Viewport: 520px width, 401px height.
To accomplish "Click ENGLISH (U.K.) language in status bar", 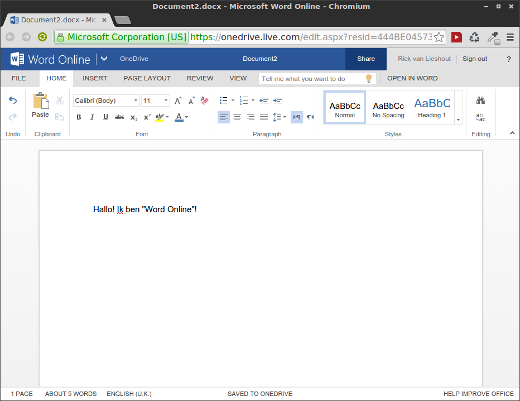I will click(129, 394).
